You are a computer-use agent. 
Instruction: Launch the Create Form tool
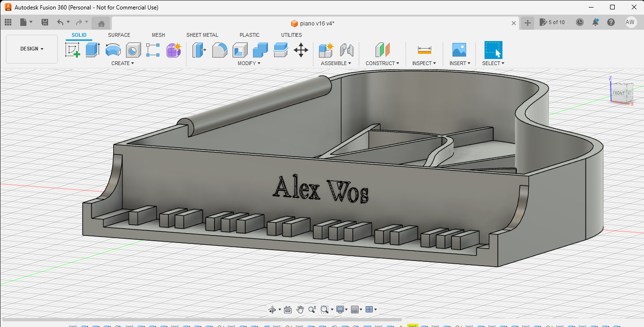pyautogui.click(x=174, y=50)
